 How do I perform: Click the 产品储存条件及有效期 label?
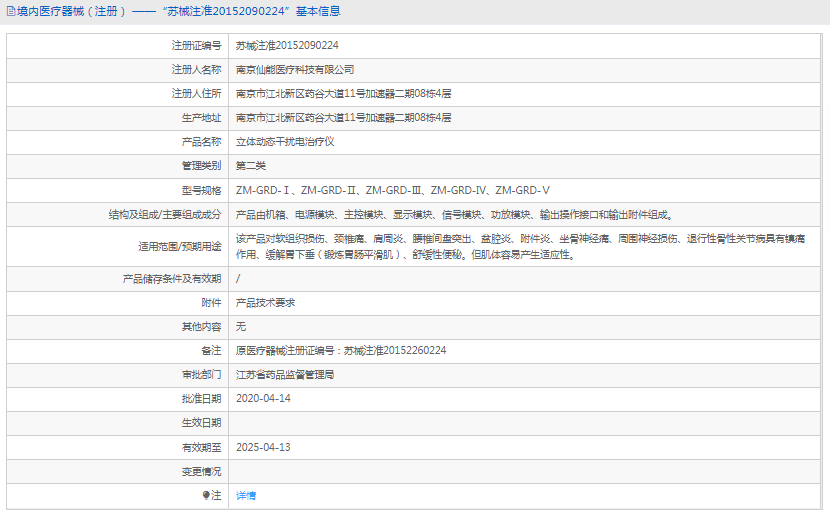pos(172,279)
